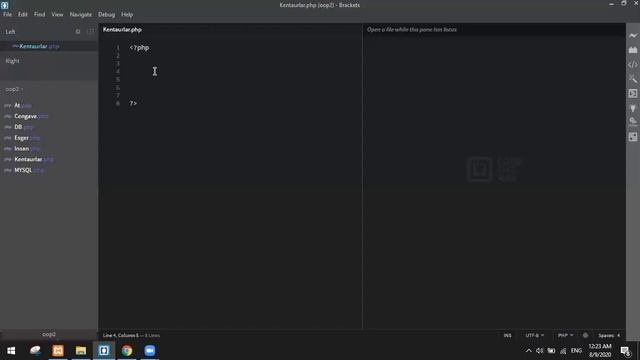The image size is (640, 360).
Task: Open the terminal panel icon in right toolbar
Action: click(633, 93)
